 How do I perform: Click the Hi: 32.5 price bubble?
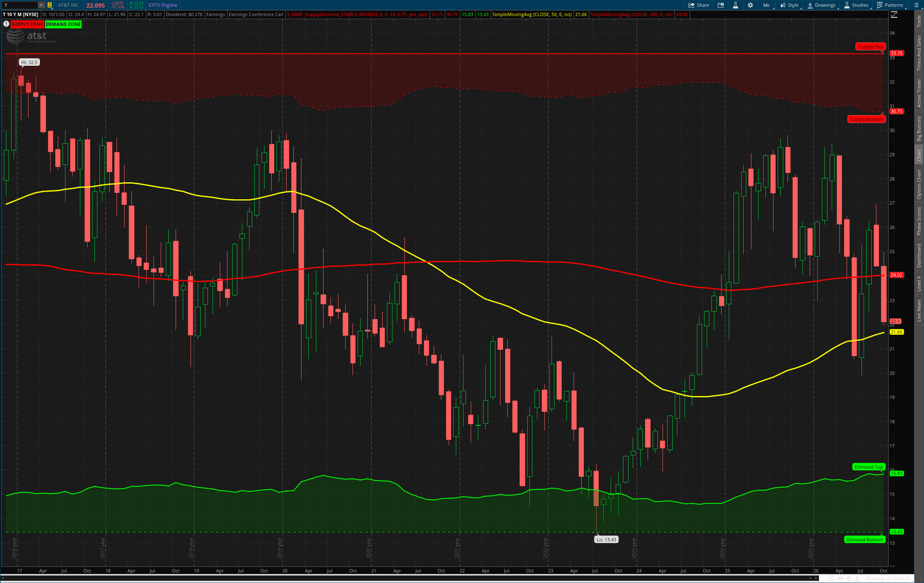click(x=29, y=62)
